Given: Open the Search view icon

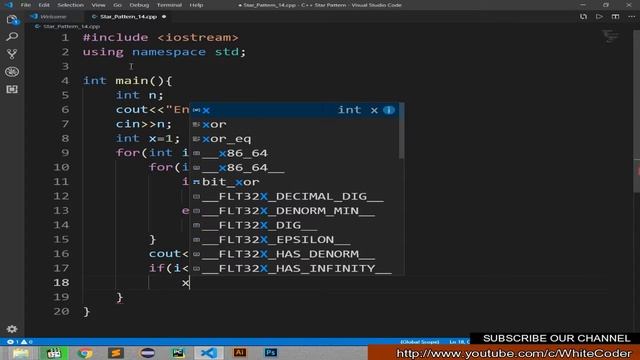Looking at the screenshot, I should point(12,37).
